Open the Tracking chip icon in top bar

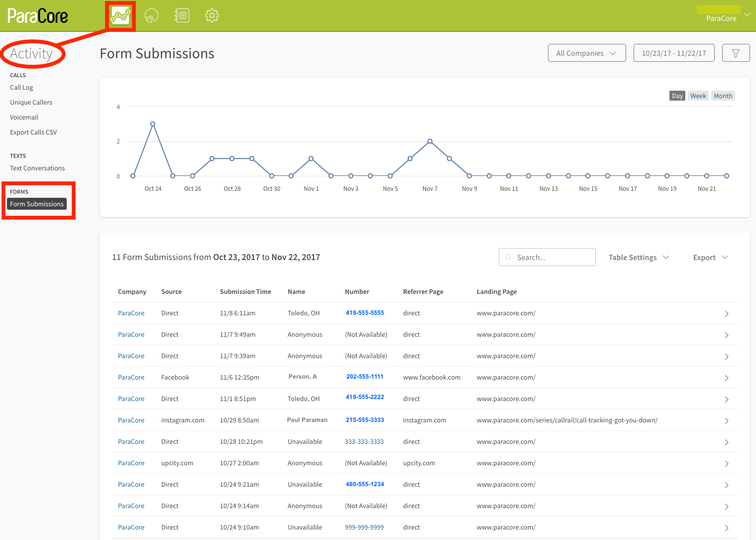(x=182, y=16)
